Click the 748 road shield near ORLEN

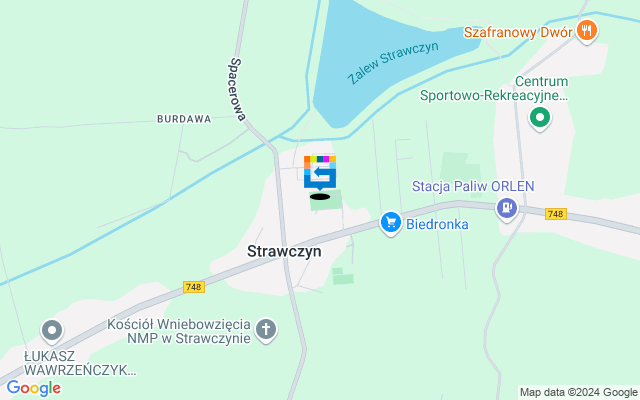[556, 213]
